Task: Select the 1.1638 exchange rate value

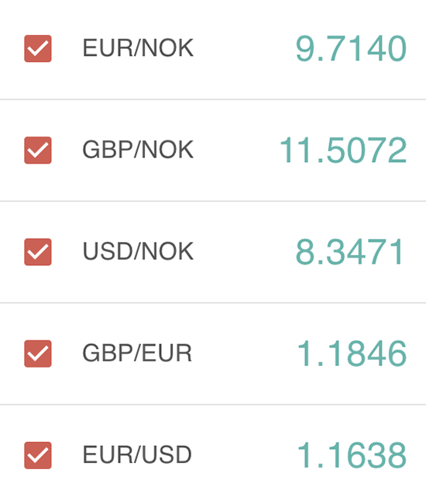Action: [352, 455]
